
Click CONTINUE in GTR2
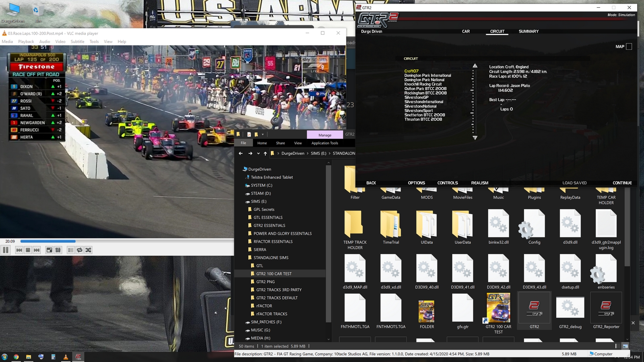(622, 183)
